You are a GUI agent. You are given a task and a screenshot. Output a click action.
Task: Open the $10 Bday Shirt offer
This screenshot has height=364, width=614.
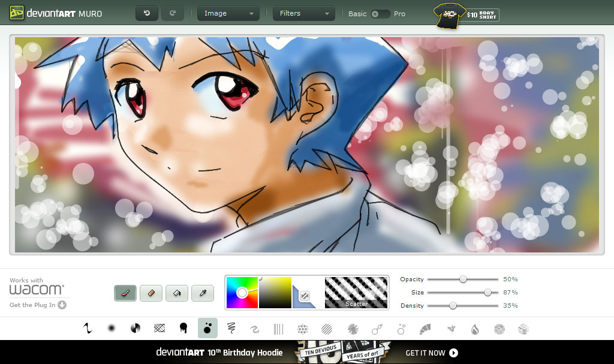pyautogui.click(x=466, y=15)
